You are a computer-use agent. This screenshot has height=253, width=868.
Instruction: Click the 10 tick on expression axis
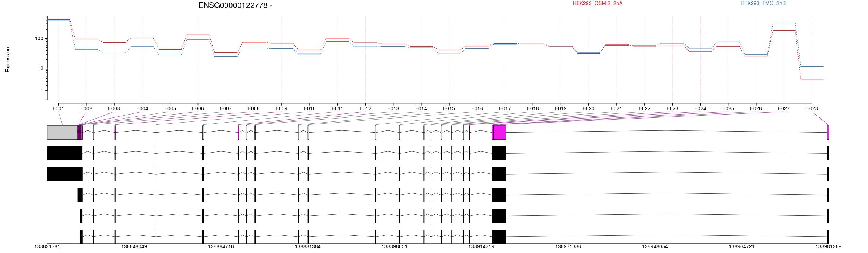pyautogui.click(x=40, y=68)
